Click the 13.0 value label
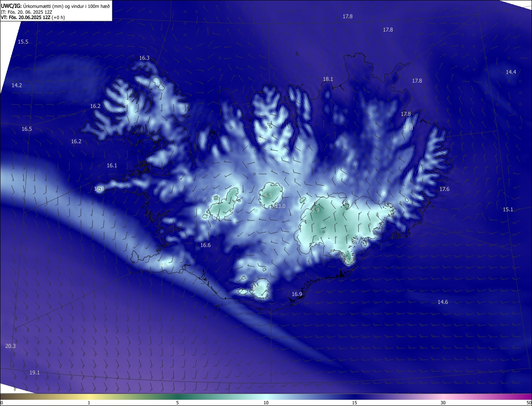Viewport: 532px width, 406px height. coord(280,206)
